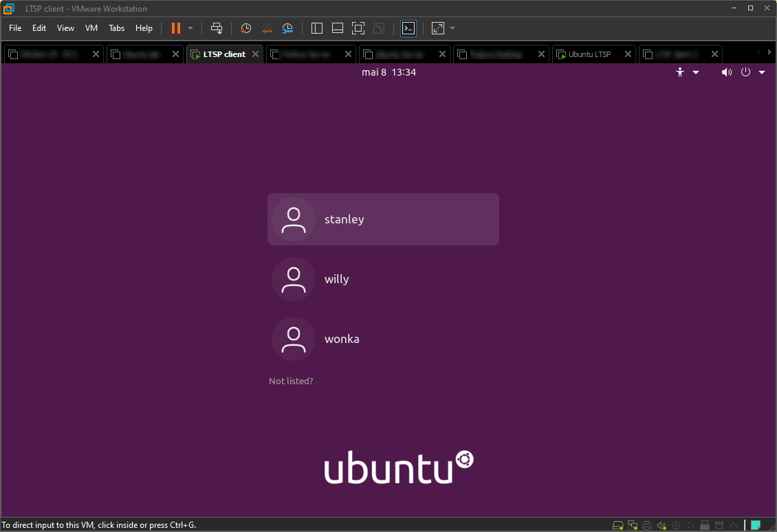Toggle the library sidebar panel

317,28
